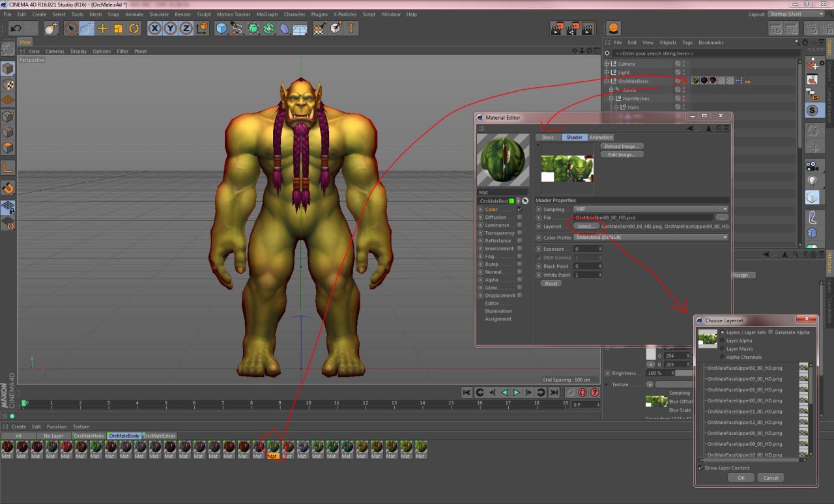
Task: Toggle the X axis lock
Action: tap(154, 28)
